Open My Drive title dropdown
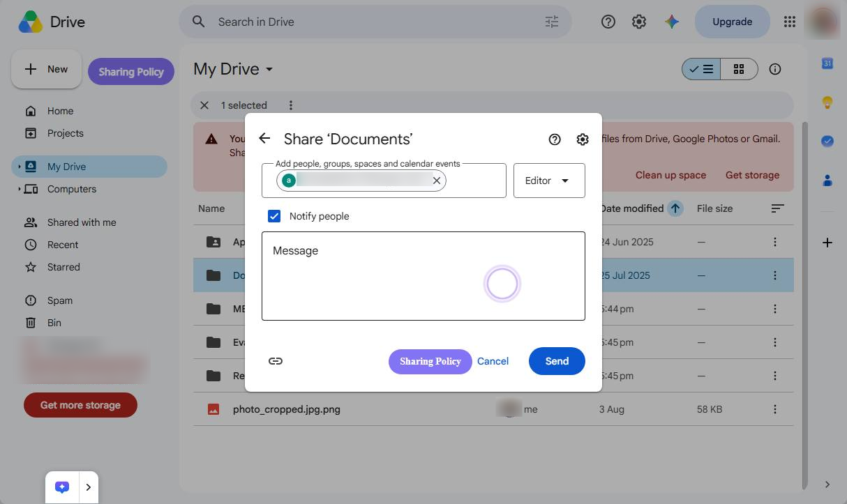 pos(232,69)
